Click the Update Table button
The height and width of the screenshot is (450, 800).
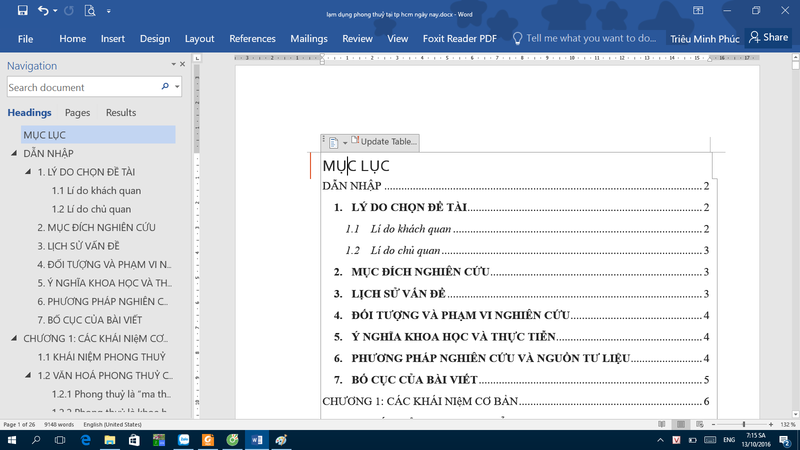(x=383, y=142)
